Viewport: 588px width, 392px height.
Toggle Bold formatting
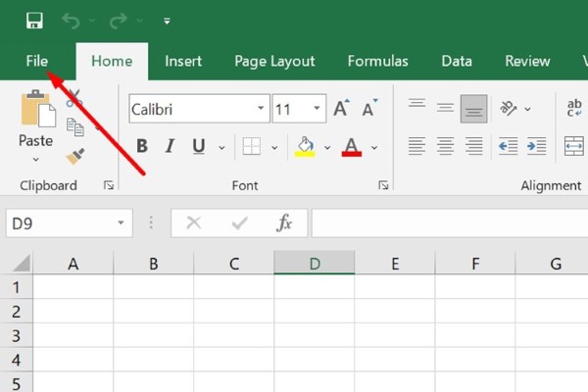click(142, 147)
